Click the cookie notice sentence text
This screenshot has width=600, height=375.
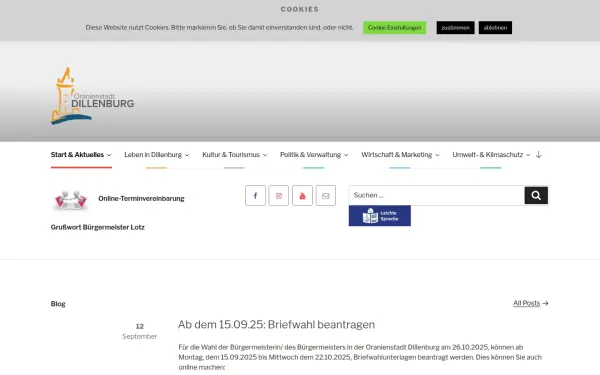pos(219,28)
